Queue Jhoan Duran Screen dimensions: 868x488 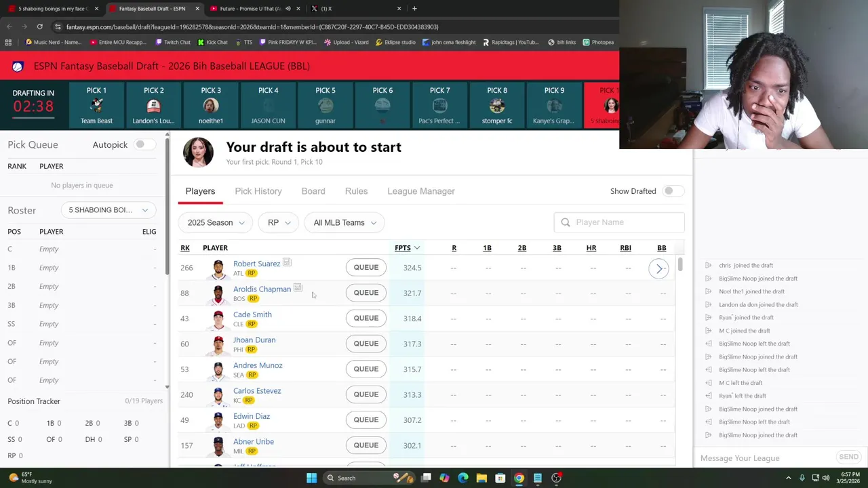click(x=366, y=344)
